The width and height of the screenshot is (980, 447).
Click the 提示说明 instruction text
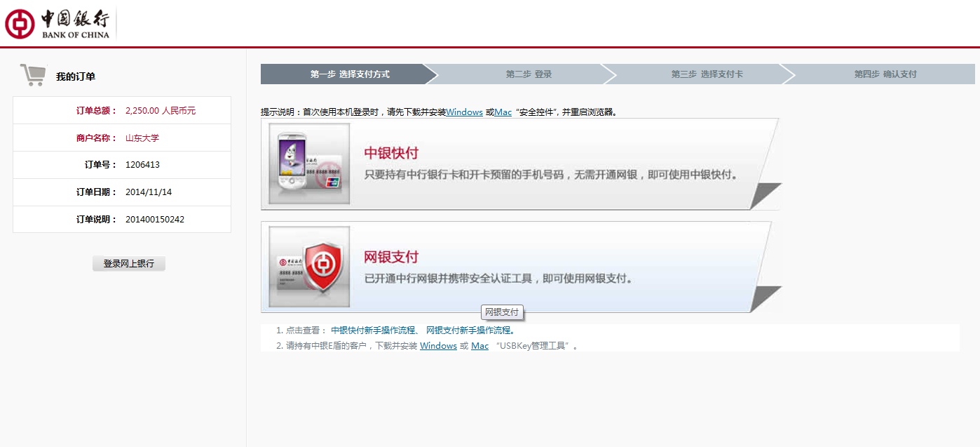[x=440, y=112]
